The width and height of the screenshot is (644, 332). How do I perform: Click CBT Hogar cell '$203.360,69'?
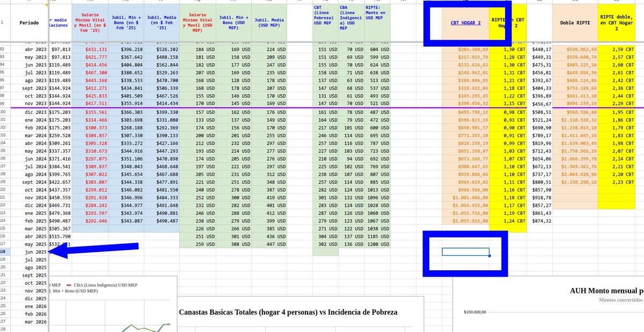tap(466, 48)
